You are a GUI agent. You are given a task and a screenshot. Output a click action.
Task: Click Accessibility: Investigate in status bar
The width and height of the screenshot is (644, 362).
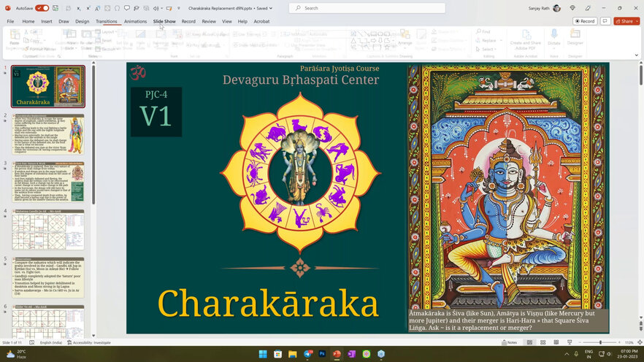point(91,342)
